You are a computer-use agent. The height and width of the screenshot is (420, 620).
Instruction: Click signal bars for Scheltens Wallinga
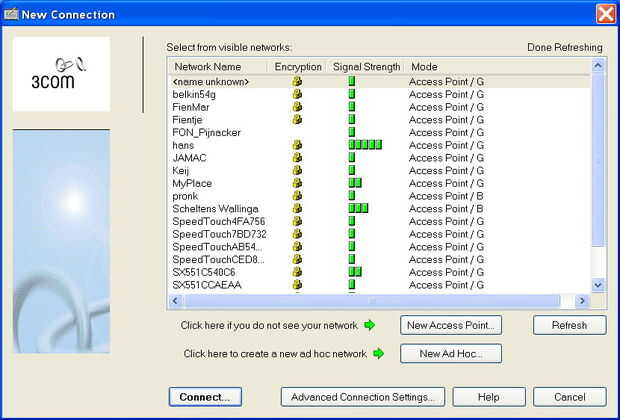click(358, 208)
